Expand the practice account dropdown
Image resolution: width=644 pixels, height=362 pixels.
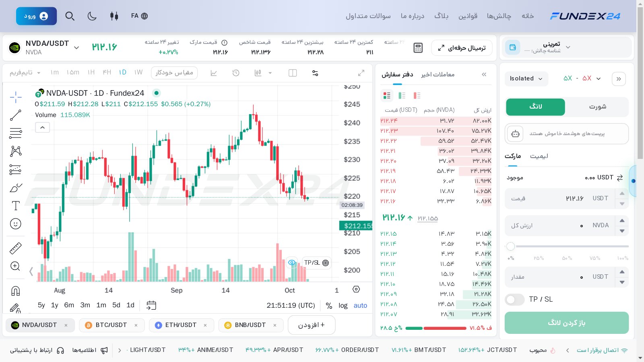tap(568, 47)
